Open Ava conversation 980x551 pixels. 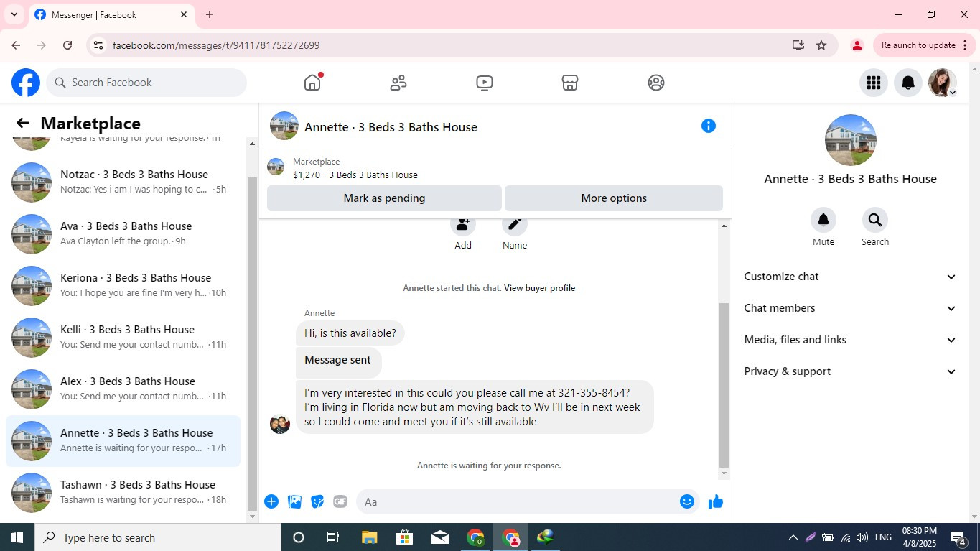point(123,234)
